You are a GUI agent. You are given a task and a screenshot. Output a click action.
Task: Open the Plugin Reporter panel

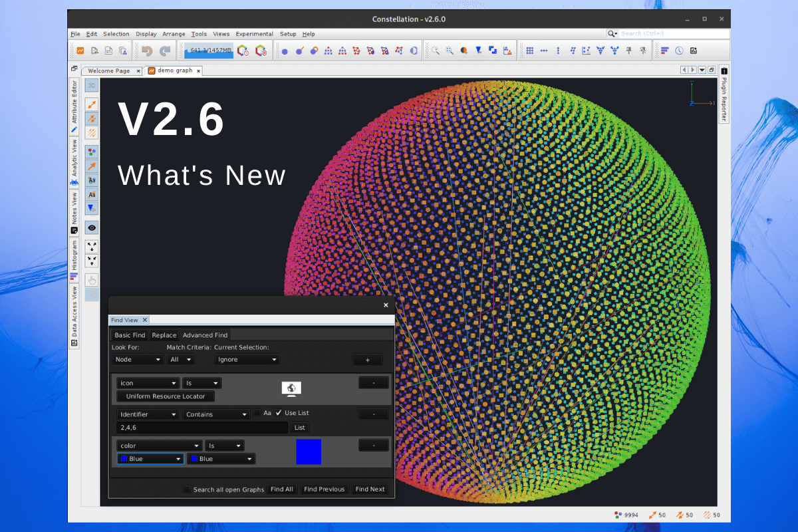(x=724, y=95)
